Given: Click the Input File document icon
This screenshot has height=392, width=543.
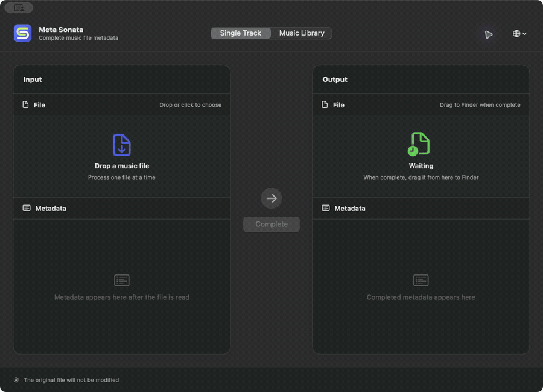Looking at the screenshot, I should (x=25, y=104).
